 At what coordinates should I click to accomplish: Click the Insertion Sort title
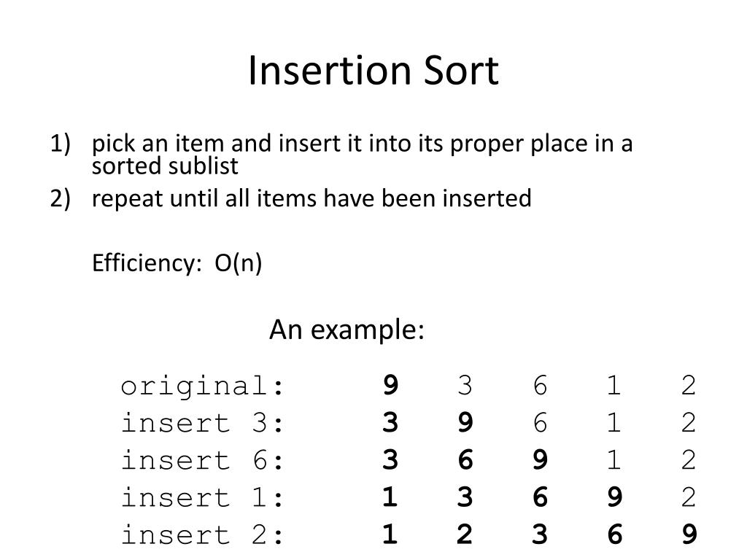pyautogui.click(x=373, y=71)
